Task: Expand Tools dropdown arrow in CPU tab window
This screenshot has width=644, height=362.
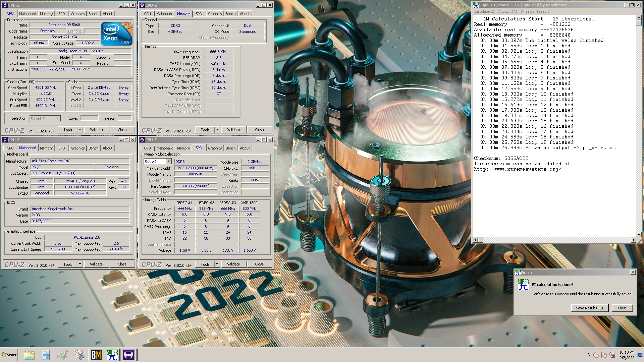Action: (80, 130)
